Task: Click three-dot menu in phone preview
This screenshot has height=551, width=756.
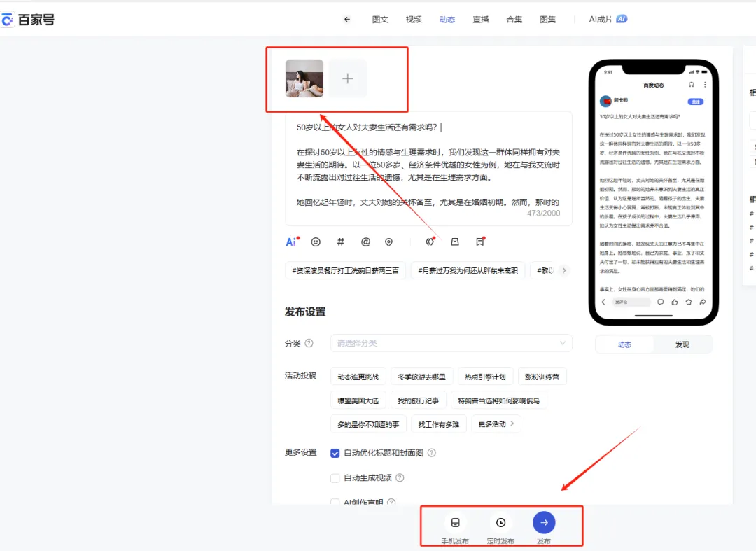Action: tap(705, 85)
